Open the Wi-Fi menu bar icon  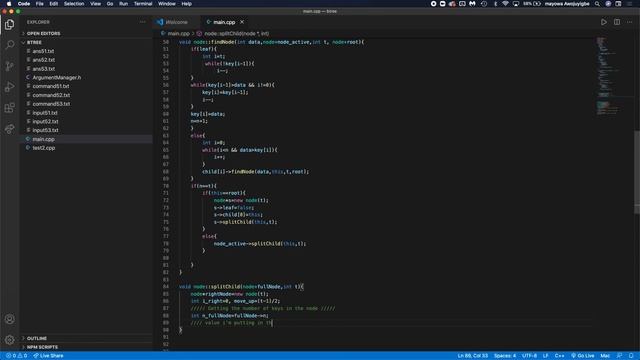(505, 4)
